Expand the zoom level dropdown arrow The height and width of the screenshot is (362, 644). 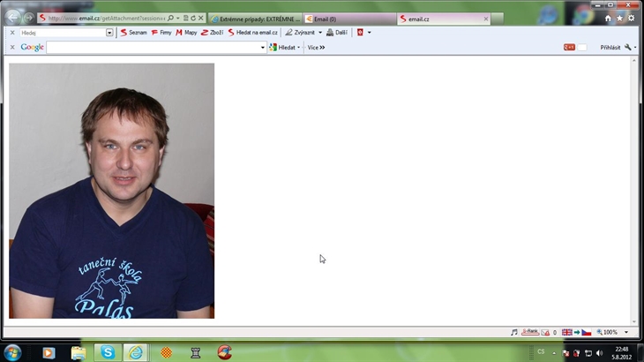coord(626,332)
